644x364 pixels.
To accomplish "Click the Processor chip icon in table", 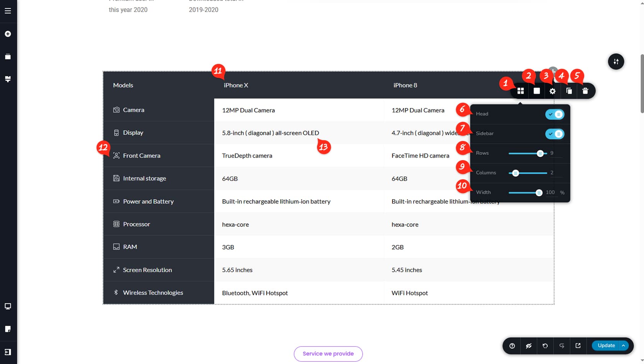I will [116, 224].
